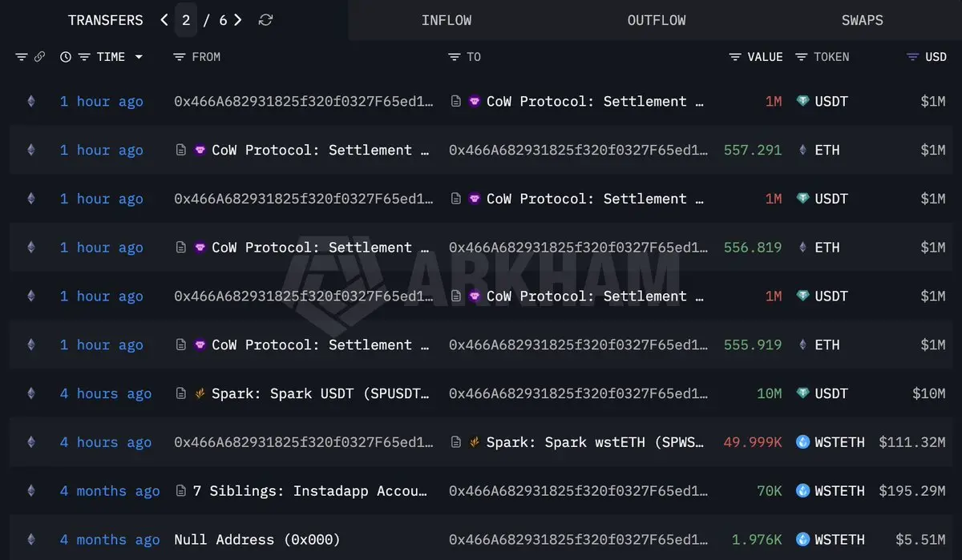Open the chain filter icon in header
Image resolution: width=962 pixels, height=560 pixels.
tap(22, 57)
